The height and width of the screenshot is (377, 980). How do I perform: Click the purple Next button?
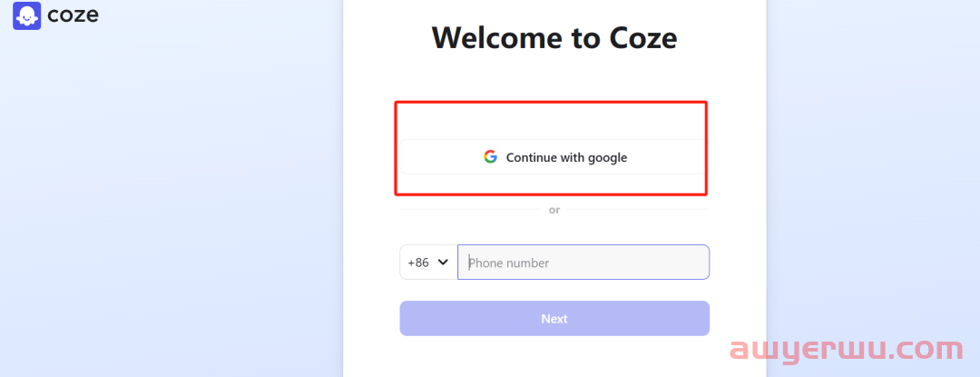point(554,318)
